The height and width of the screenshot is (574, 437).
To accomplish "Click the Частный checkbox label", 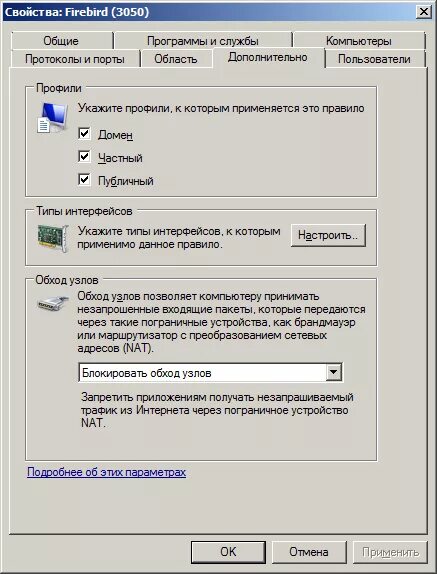I will [x=120, y=158].
